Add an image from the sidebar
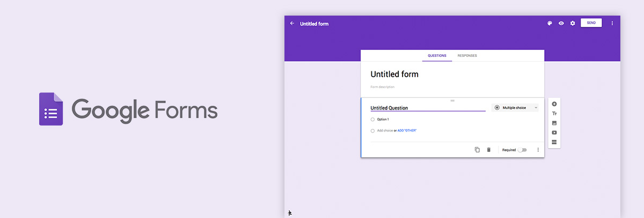The image size is (644, 218). coord(554,123)
